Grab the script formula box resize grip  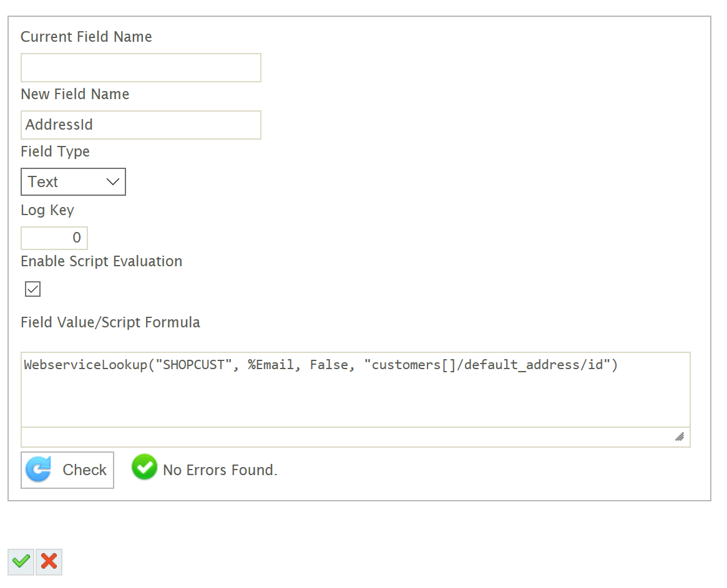click(x=680, y=436)
